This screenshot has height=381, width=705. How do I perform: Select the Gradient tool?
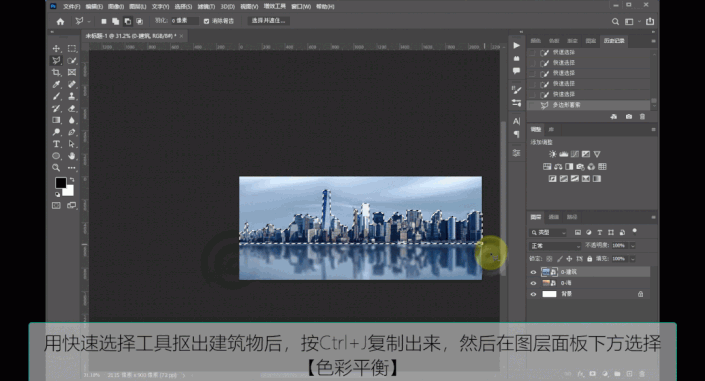click(x=56, y=120)
